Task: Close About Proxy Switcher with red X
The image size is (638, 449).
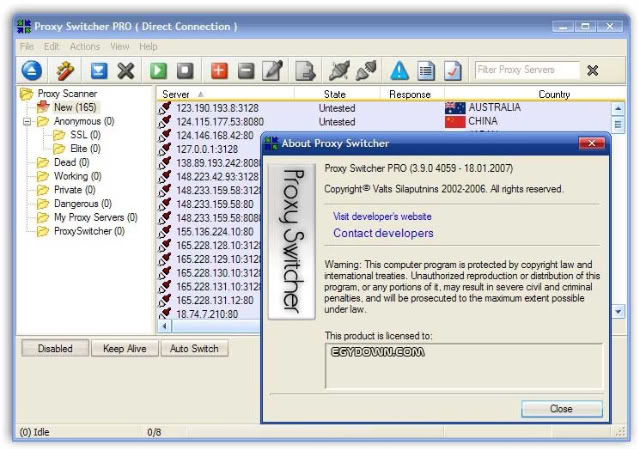Action: click(592, 143)
